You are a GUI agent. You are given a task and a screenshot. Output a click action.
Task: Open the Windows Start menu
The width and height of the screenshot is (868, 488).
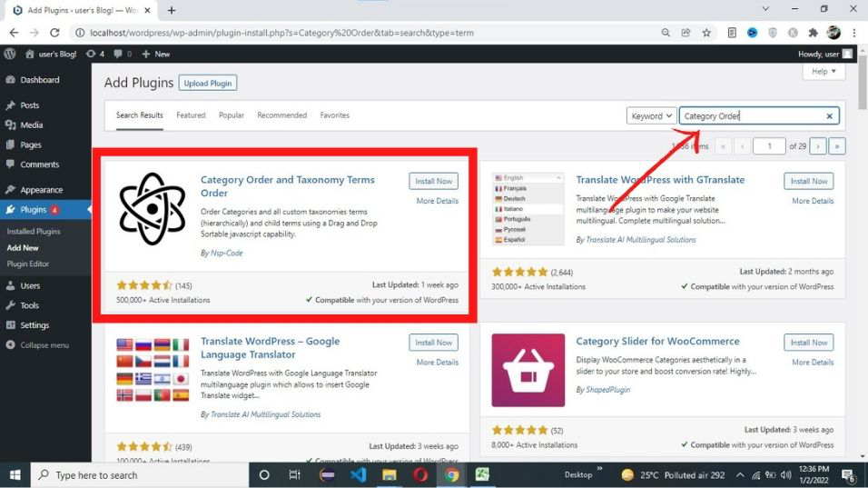click(x=15, y=474)
